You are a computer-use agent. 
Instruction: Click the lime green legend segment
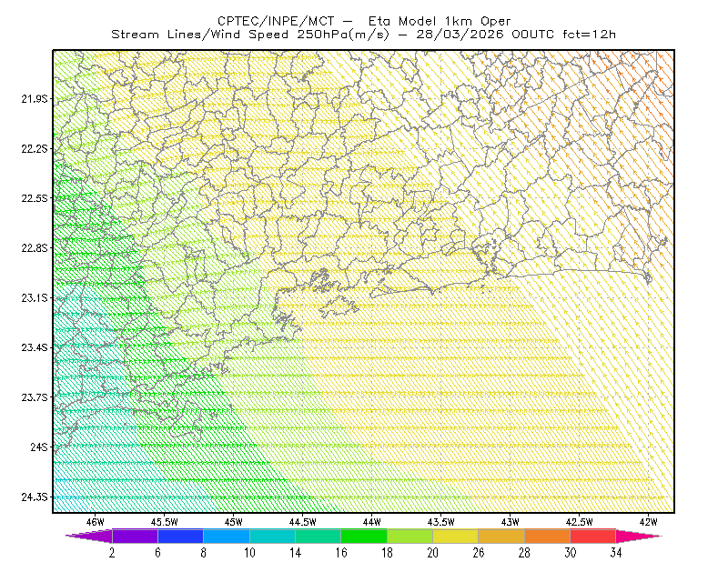coord(409,536)
